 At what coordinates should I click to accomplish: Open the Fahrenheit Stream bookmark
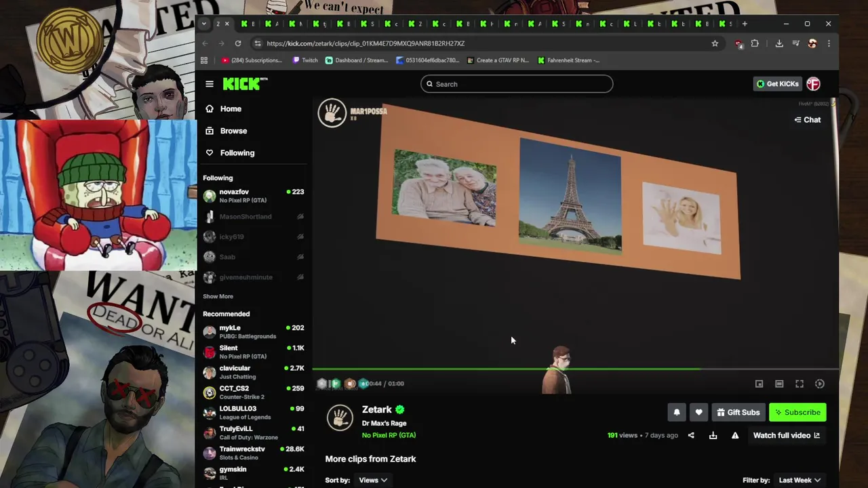click(568, 60)
